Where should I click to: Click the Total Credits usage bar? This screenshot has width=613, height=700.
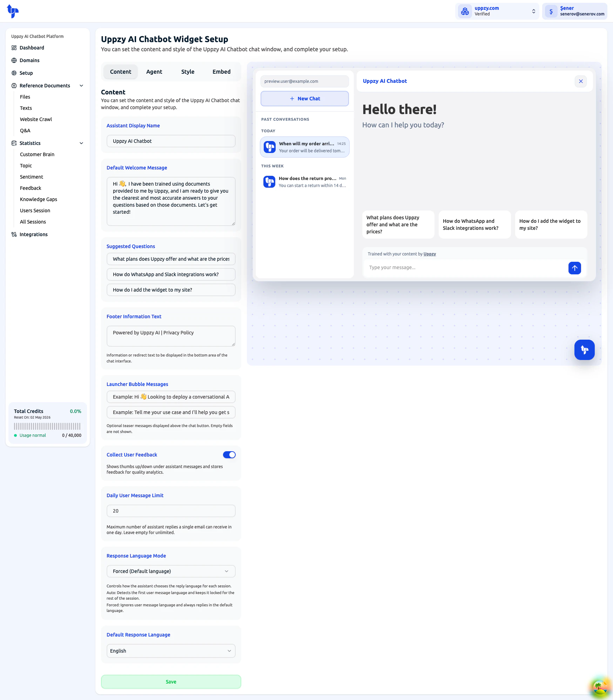click(47, 426)
